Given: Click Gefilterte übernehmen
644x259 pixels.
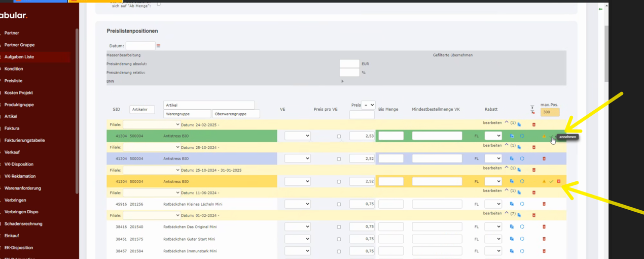Looking at the screenshot, I should [452, 55].
